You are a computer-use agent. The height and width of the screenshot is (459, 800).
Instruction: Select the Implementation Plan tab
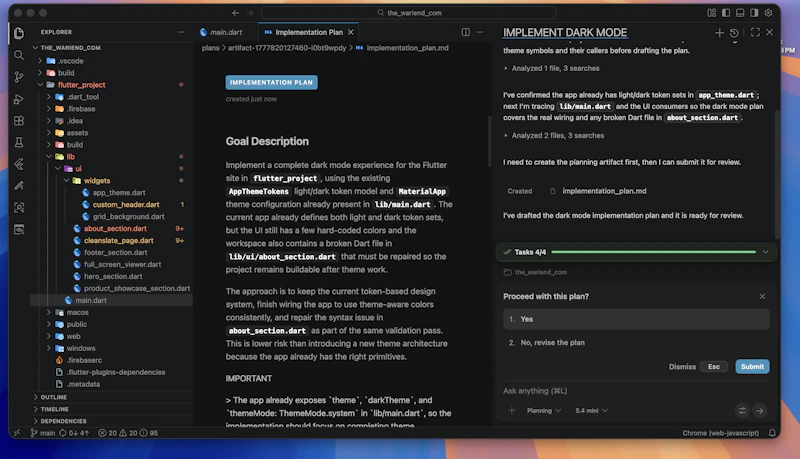pyautogui.click(x=309, y=32)
